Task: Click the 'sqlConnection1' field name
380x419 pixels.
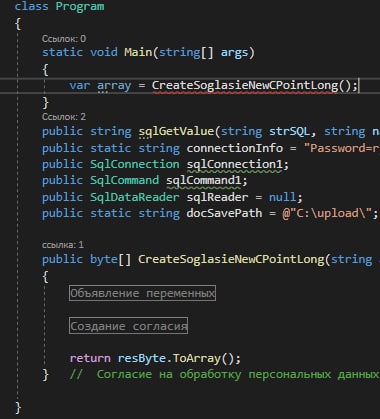Action: point(235,164)
